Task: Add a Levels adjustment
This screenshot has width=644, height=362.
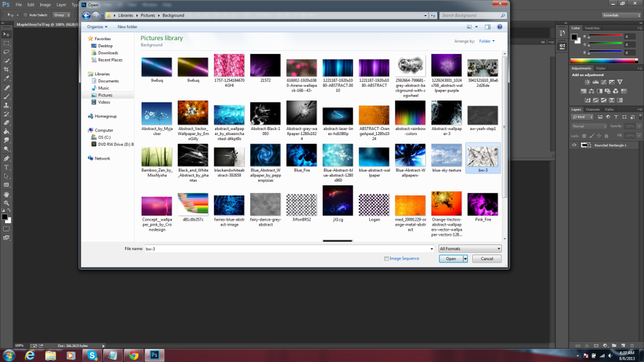Action: click(x=596, y=82)
